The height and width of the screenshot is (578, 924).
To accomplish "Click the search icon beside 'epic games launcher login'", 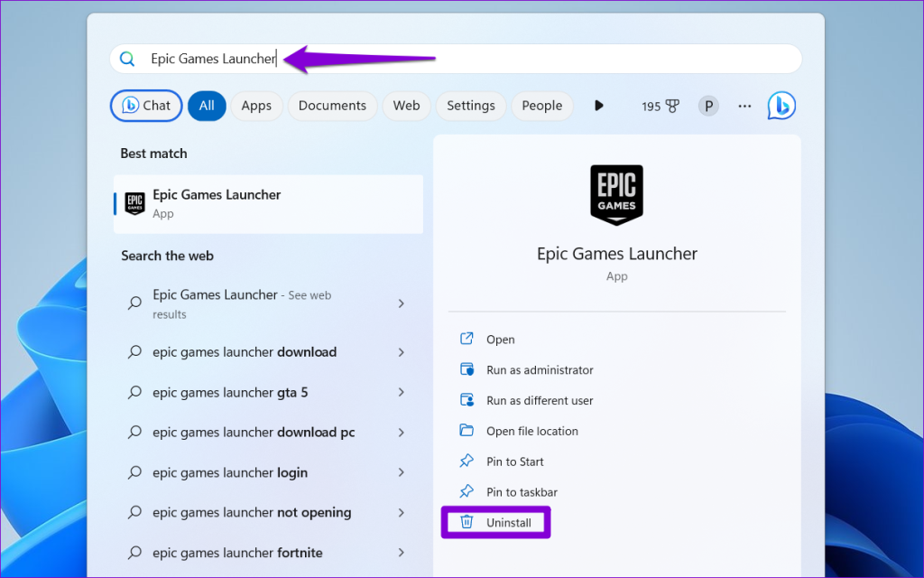I will 135,472.
